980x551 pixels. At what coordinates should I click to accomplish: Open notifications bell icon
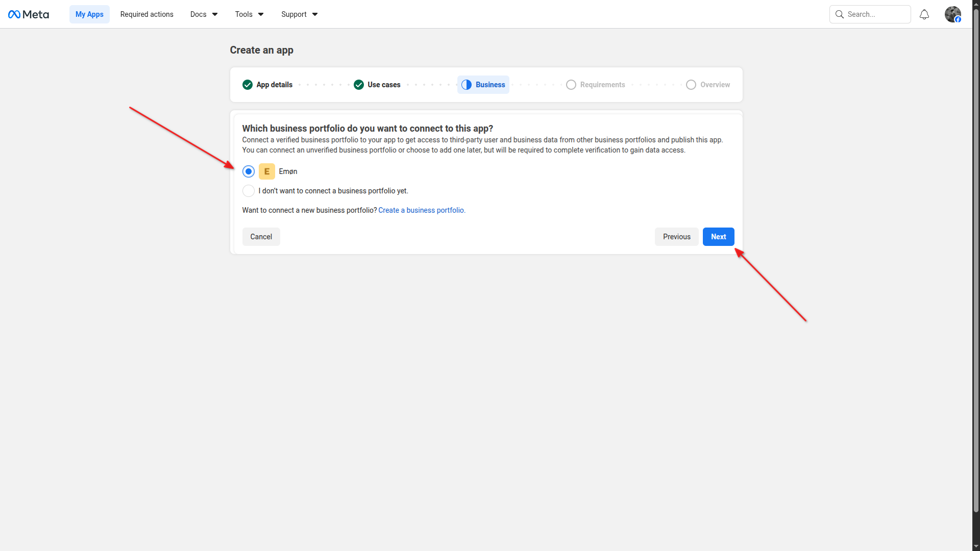click(x=924, y=14)
